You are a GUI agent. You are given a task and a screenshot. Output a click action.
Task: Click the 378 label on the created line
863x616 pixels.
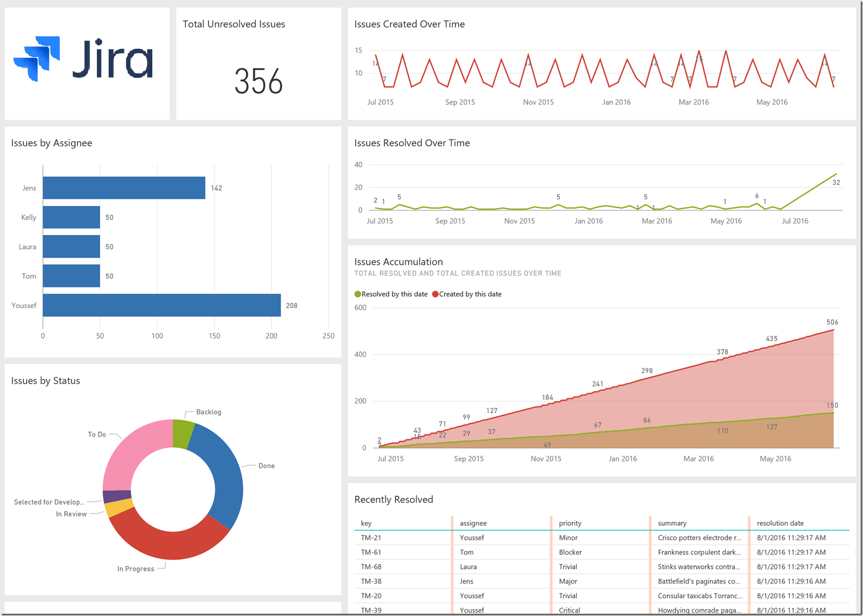pos(722,352)
